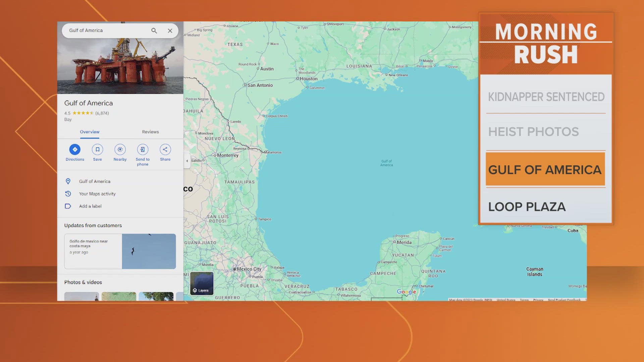Click the Save bookmark icon

[x=97, y=149]
